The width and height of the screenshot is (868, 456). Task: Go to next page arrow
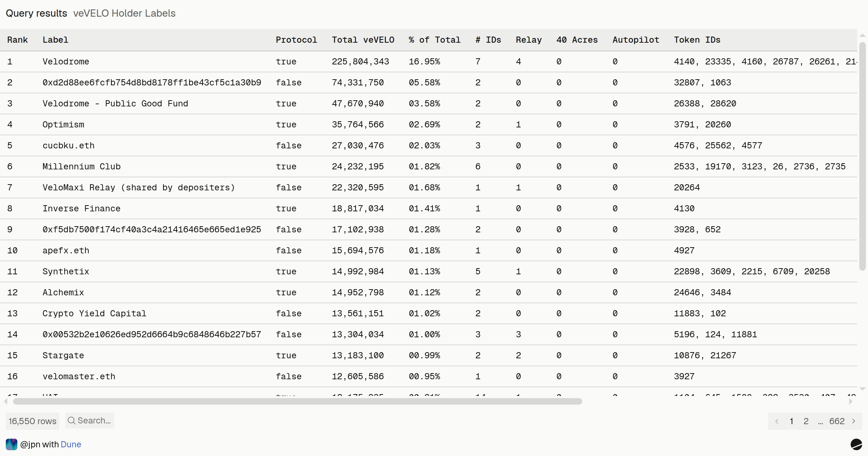854,421
